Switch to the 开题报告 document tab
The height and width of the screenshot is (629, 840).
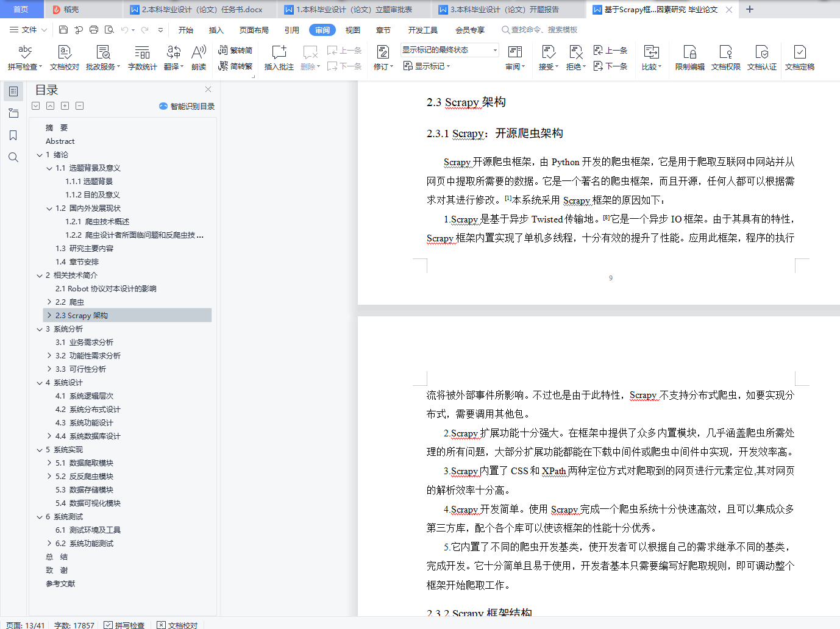tap(508, 9)
